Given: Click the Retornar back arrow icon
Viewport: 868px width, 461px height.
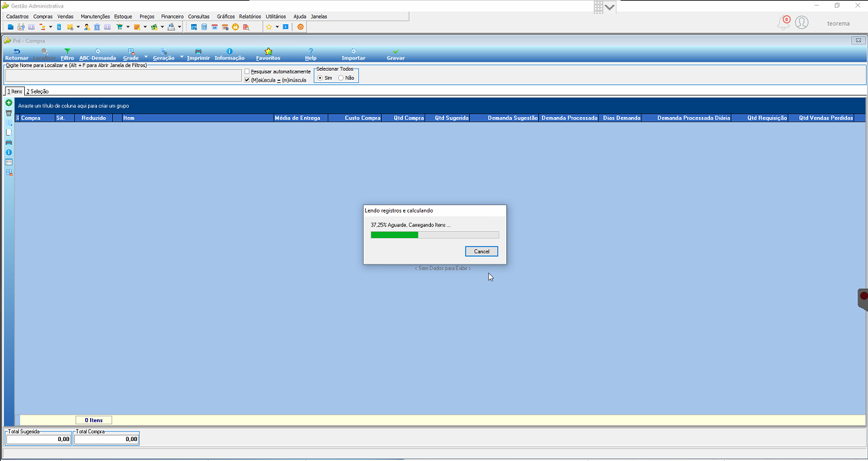Looking at the screenshot, I should click(x=17, y=51).
